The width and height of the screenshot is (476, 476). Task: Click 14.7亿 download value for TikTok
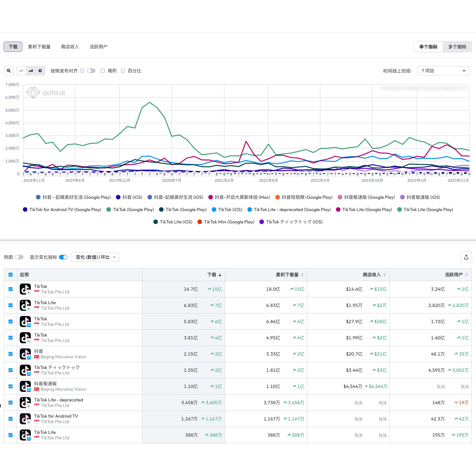[191, 289]
